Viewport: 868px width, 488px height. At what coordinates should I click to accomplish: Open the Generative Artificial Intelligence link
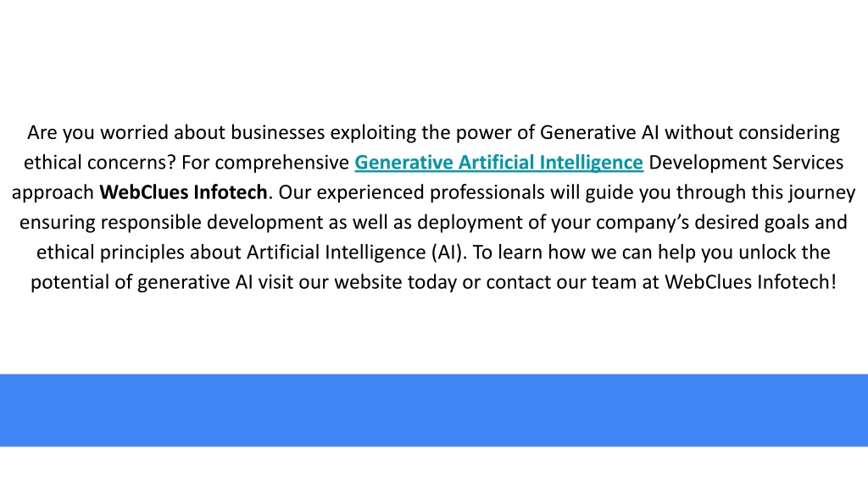click(x=498, y=163)
